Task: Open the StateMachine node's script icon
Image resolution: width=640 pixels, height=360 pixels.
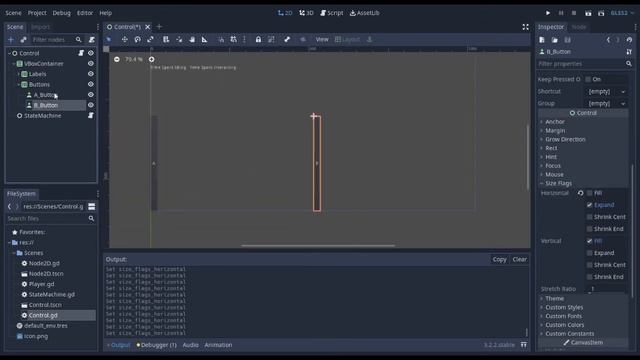Action: pos(91,116)
